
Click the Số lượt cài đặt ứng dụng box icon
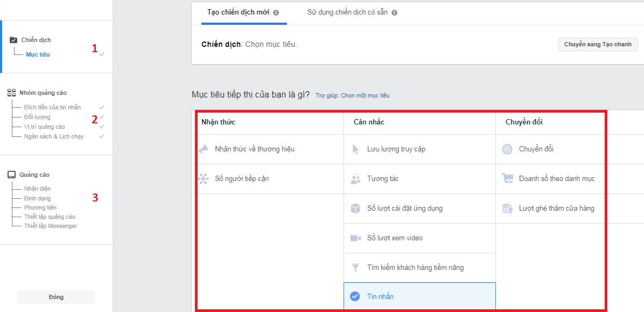[x=355, y=208]
